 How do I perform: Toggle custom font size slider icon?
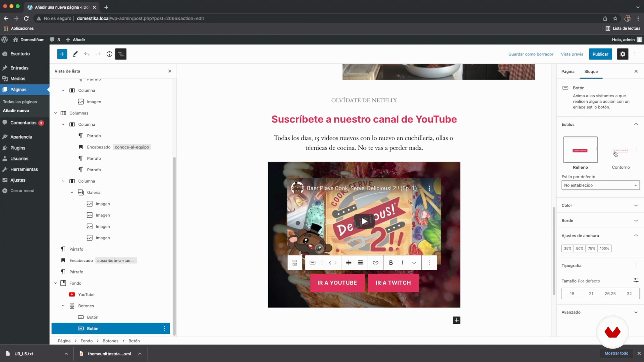[x=636, y=280]
